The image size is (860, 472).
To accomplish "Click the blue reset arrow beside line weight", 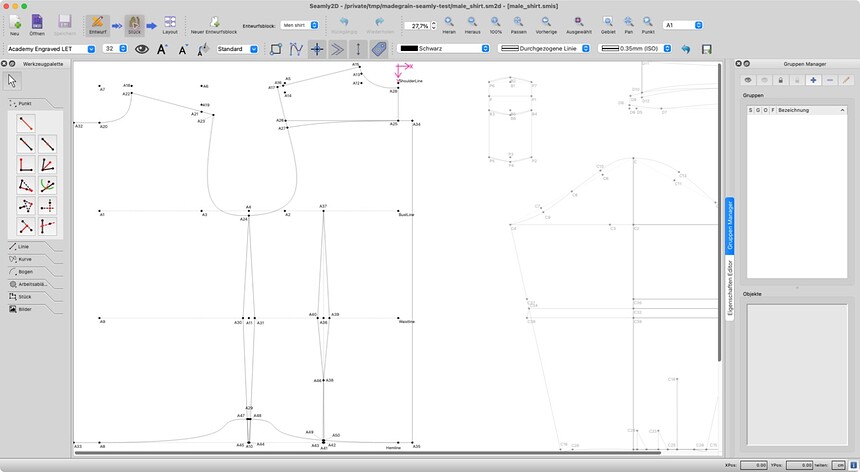I will pos(686,49).
